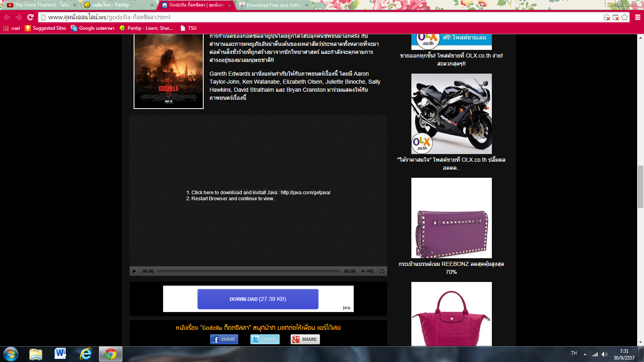Open the Chrome main menu
Viewport: 644px width, 362px height.
click(x=638, y=17)
